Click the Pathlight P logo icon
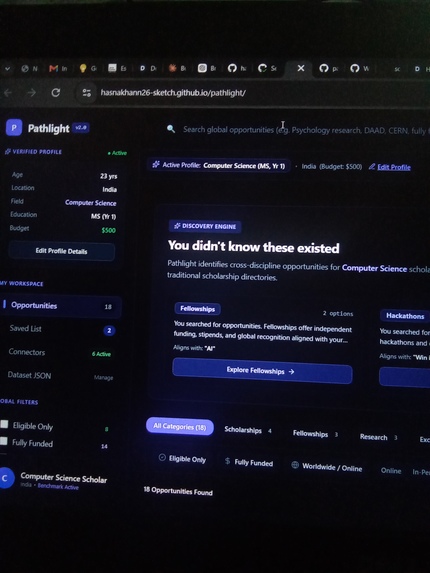This screenshot has width=430, height=573. tap(14, 128)
